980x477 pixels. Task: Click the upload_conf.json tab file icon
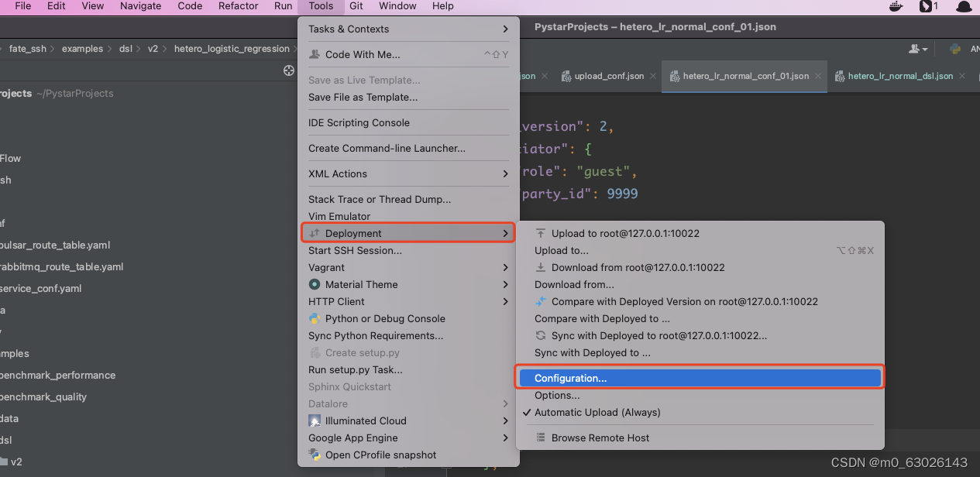coord(566,76)
